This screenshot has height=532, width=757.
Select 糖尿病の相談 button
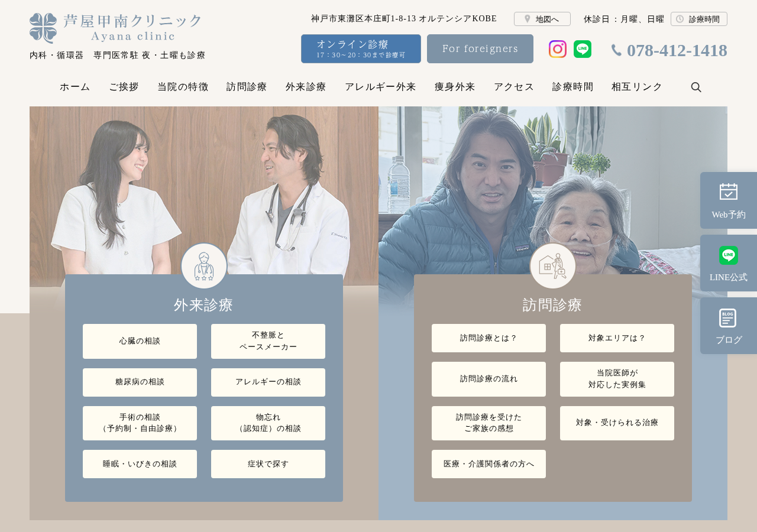point(140,382)
